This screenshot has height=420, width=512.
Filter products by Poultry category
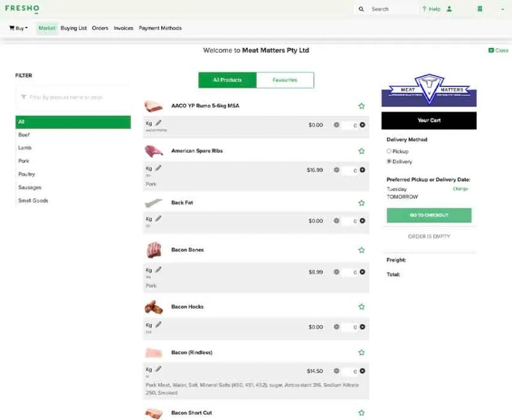pyautogui.click(x=26, y=174)
